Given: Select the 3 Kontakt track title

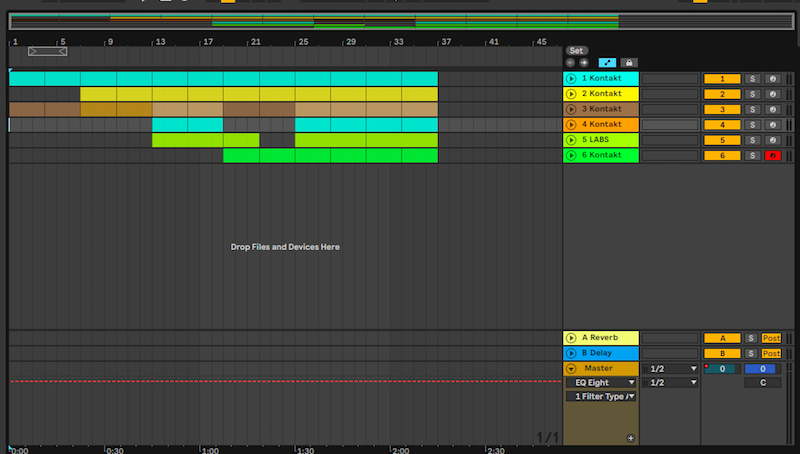Looking at the screenshot, I should [602, 109].
